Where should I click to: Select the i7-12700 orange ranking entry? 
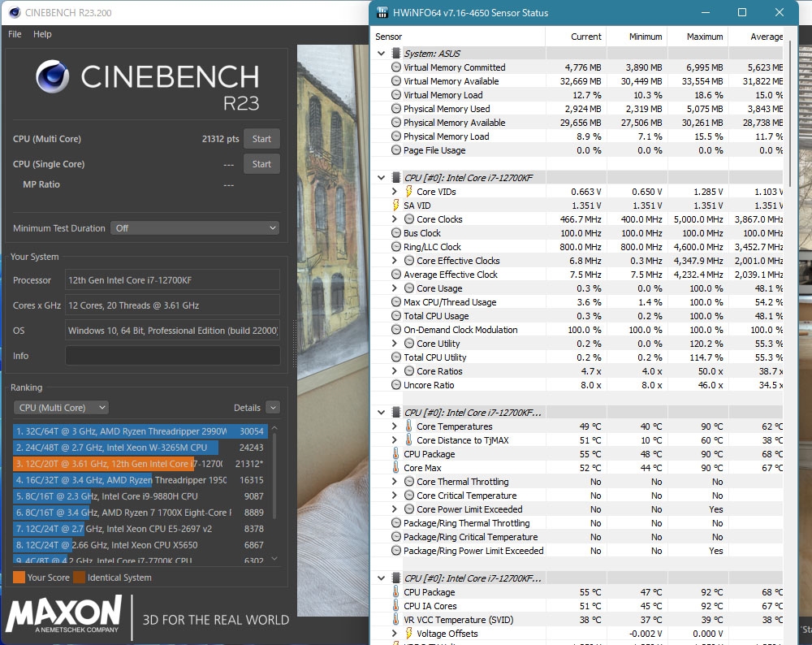[x=140, y=464]
